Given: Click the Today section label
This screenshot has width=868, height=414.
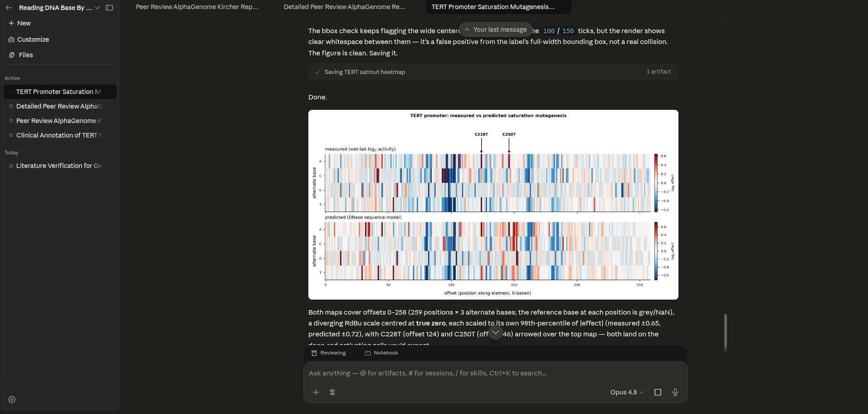Looking at the screenshot, I should coord(11,153).
